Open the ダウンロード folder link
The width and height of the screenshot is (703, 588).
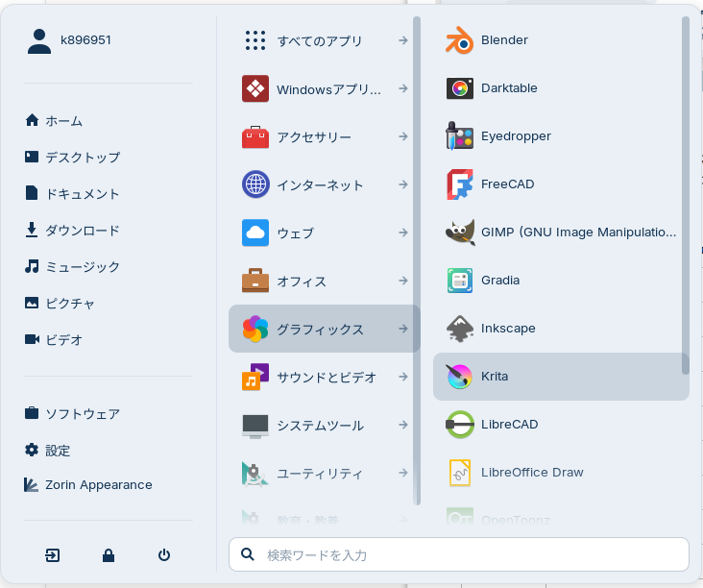pos(82,231)
